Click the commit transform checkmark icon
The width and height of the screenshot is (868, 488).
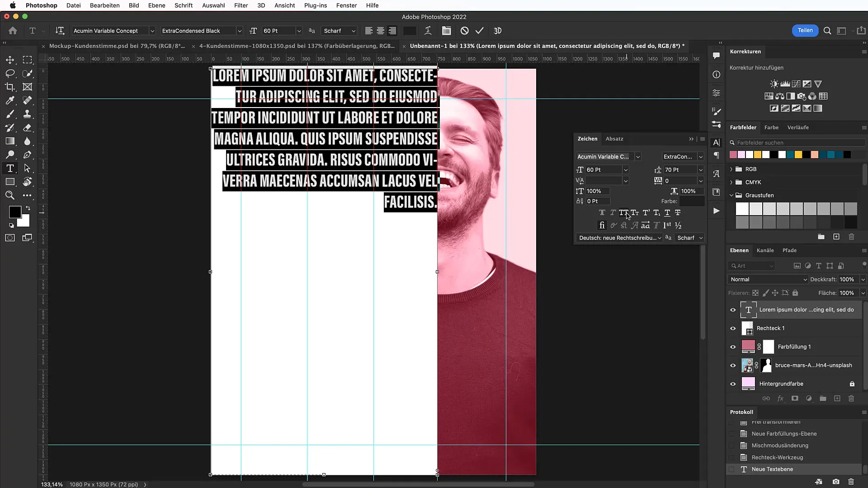[x=480, y=30]
